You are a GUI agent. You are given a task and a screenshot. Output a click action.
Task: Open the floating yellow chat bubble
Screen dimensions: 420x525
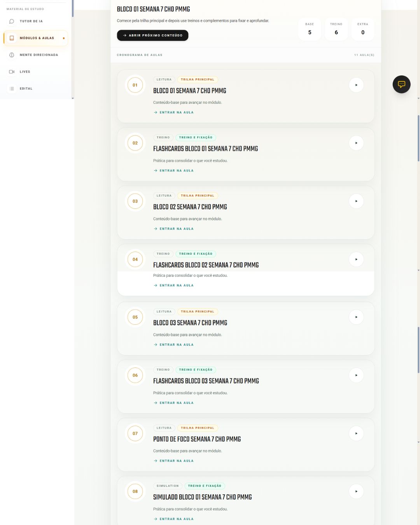(x=401, y=84)
